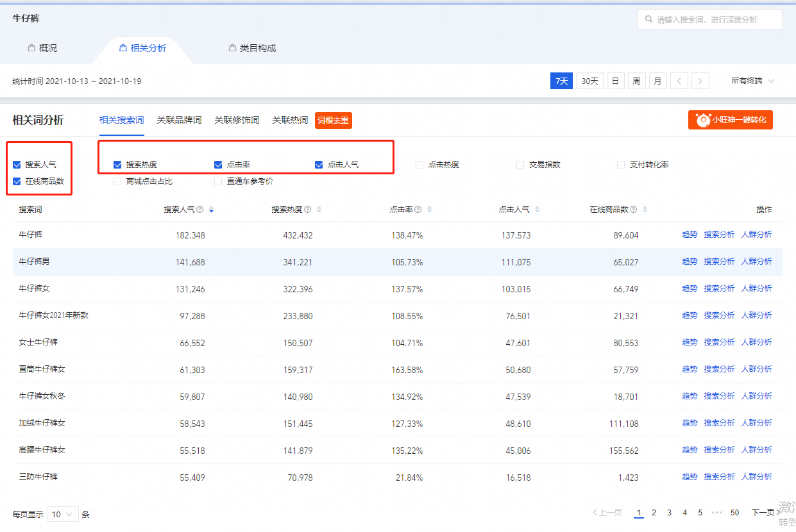Sort by 搜索人气 arrow icon
Image resolution: width=796 pixels, height=532 pixels.
(212, 210)
